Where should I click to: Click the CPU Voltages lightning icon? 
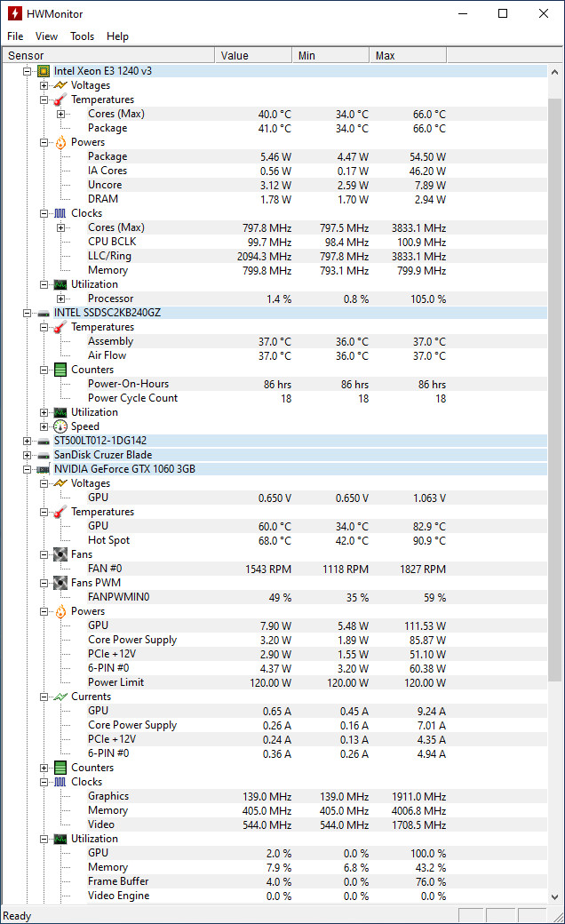(x=60, y=85)
